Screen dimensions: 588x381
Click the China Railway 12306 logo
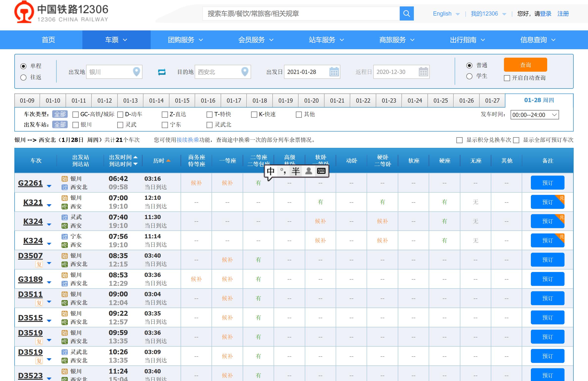click(61, 12)
